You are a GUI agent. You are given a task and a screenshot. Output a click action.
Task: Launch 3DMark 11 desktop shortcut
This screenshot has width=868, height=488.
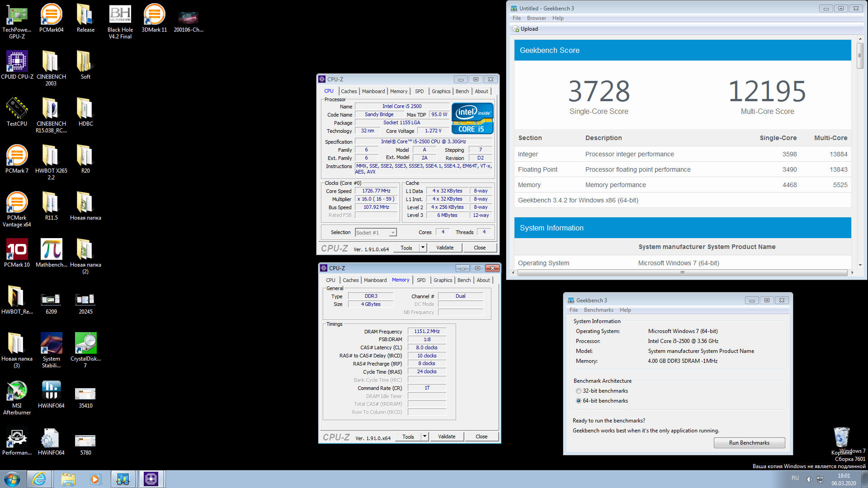click(154, 18)
